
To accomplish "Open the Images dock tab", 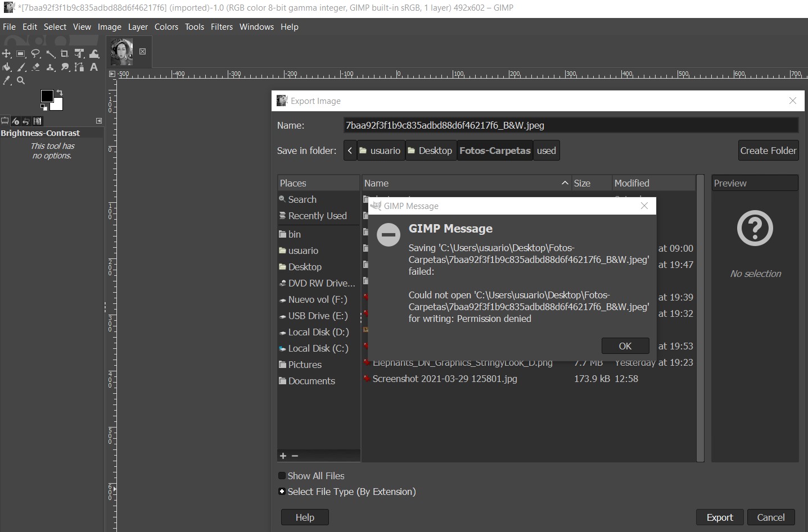I will pos(38,121).
